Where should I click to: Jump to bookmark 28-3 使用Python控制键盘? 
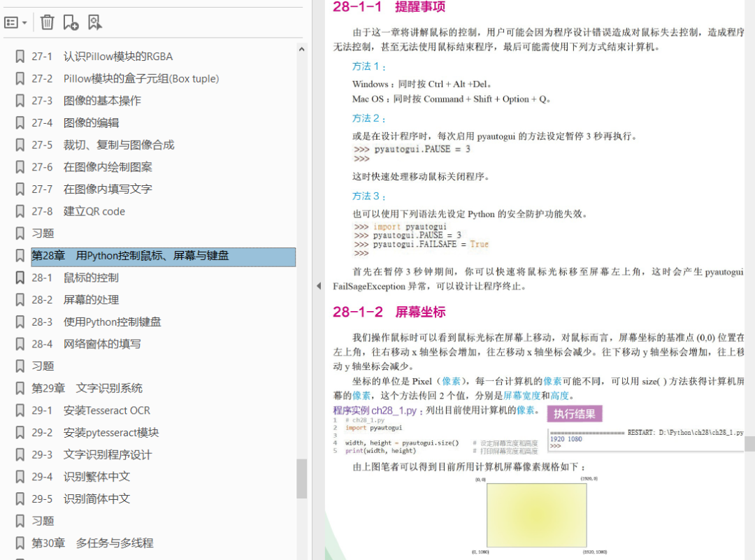coord(96,322)
